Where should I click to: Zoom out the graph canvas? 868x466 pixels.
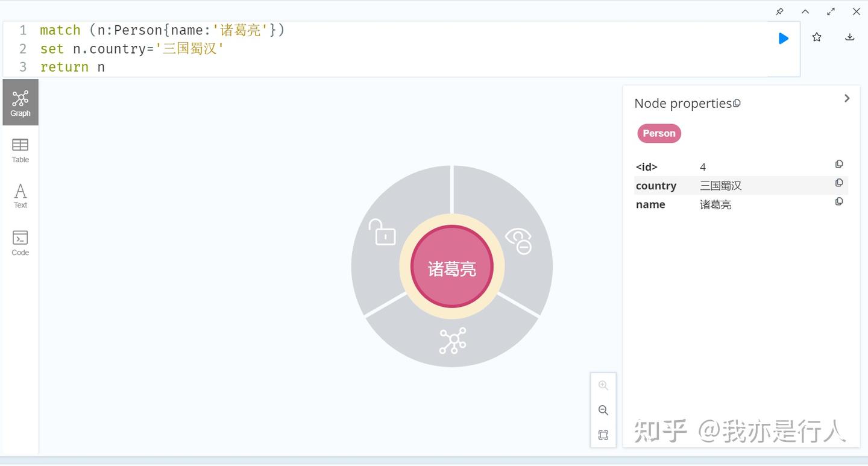click(x=603, y=410)
